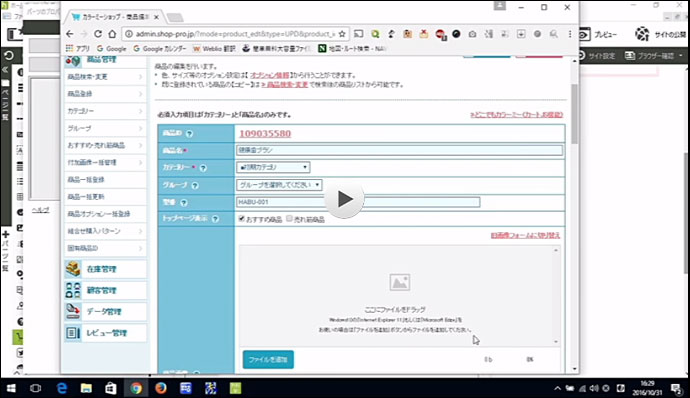Open the Apps (アプリ) bookmarks shortcut

click(77, 48)
